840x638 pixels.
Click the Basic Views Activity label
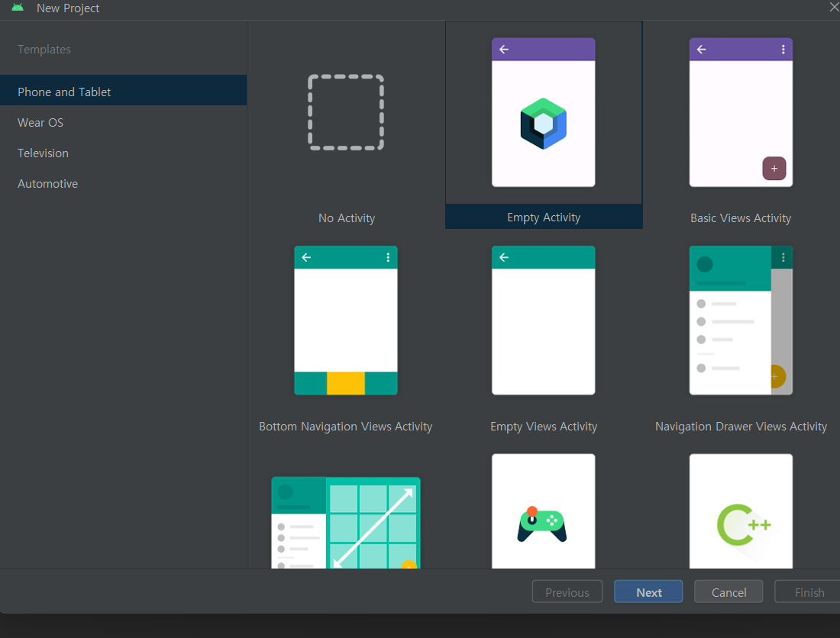point(741,217)
